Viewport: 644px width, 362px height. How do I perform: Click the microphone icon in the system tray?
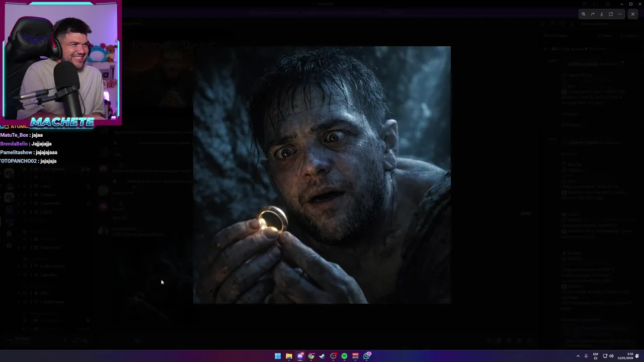(586, 356)
